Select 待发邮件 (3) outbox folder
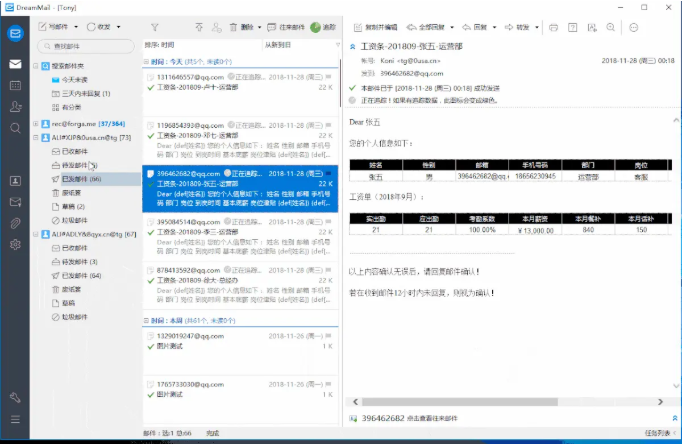This screenshot has height=444, width=682. pyautogui.click(x=74, y=262)
